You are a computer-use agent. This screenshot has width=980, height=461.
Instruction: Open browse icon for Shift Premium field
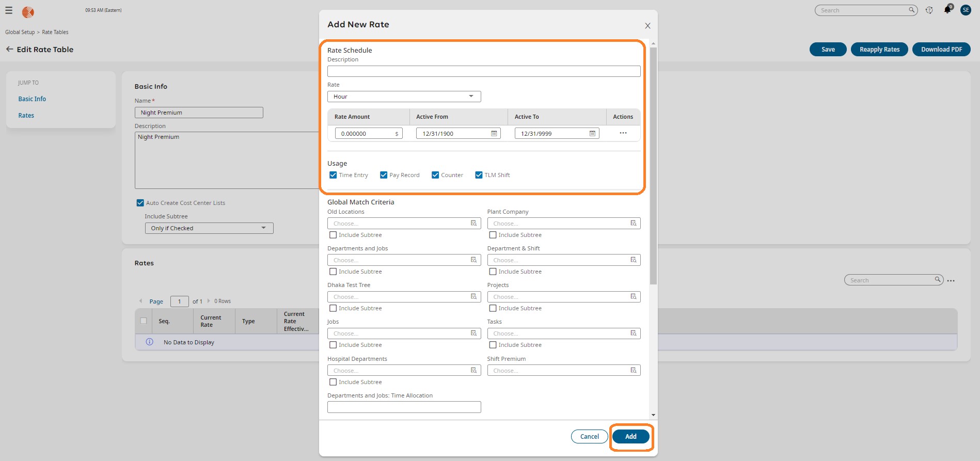633,370
